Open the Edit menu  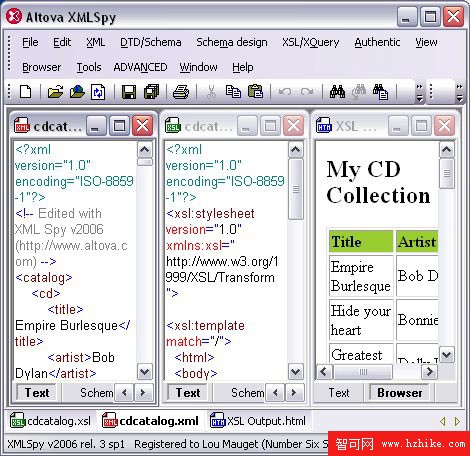(62, 42)
